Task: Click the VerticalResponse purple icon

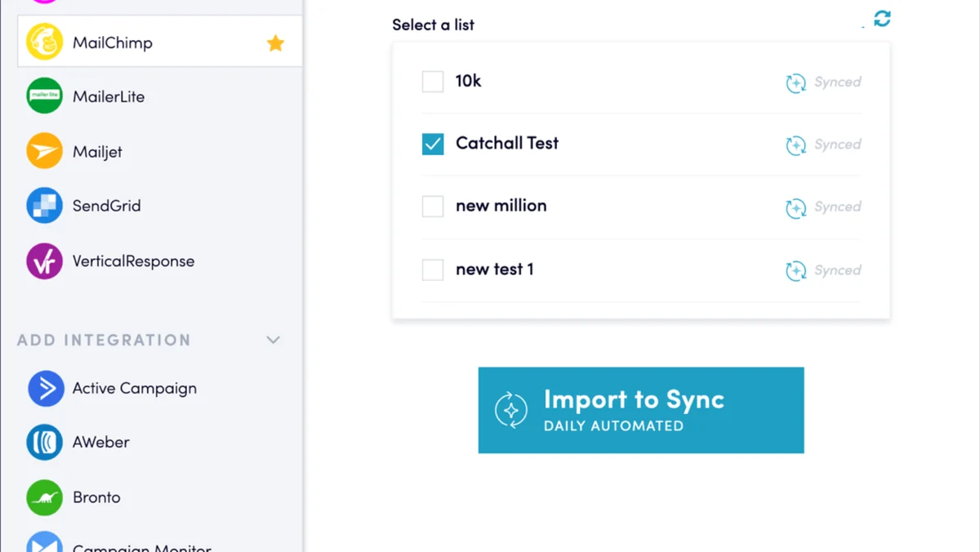Action: point(44,261)
